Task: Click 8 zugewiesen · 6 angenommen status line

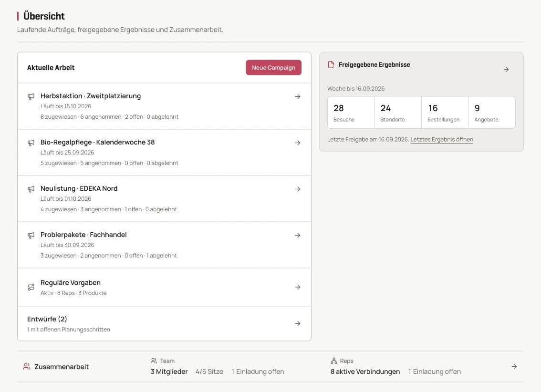Action: coord(109,117)
